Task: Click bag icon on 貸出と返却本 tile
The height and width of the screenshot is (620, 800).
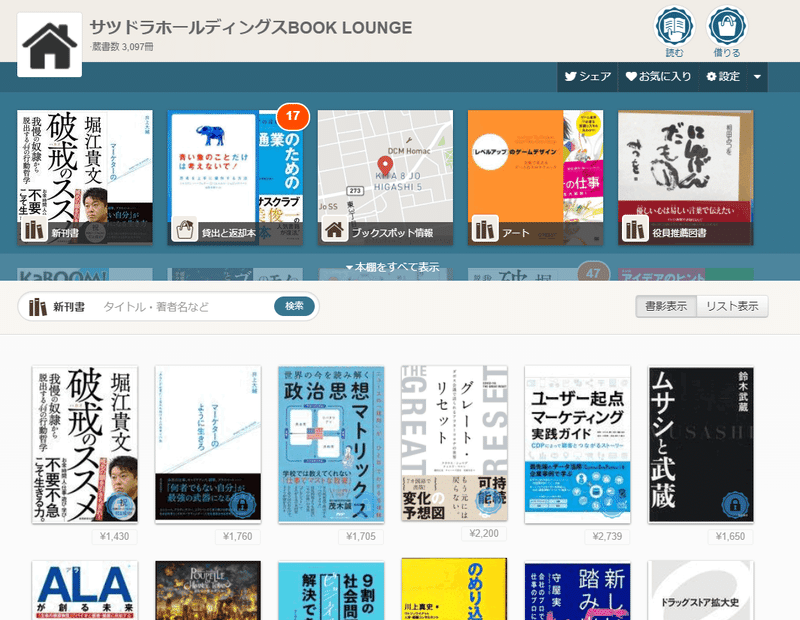Action: click(x=185, y=229)
